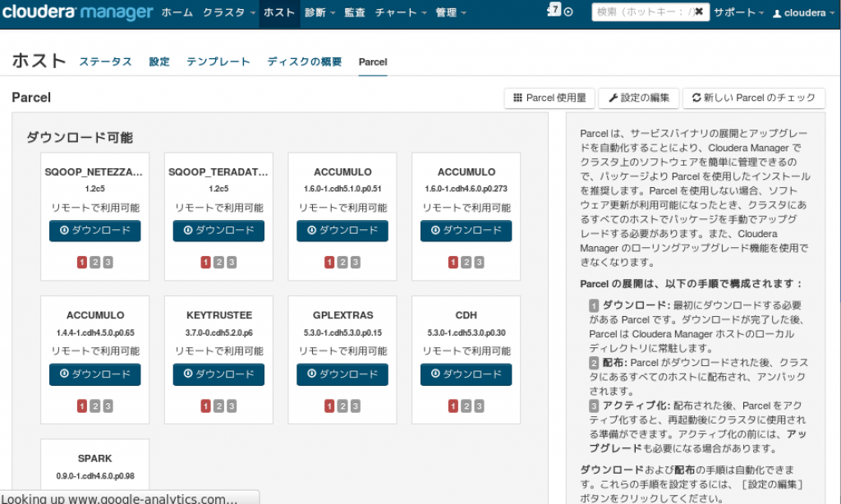
Task: Expand the 診断 dropdown menu
Action: [x=319, y=12]
